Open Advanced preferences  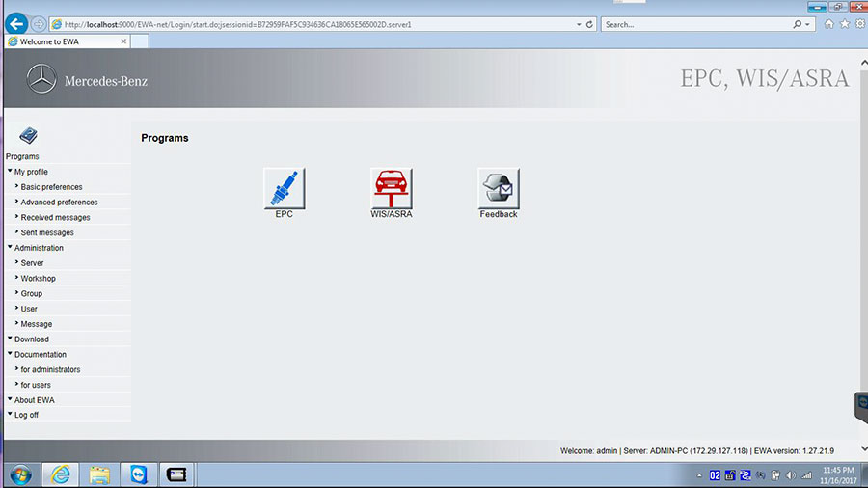(x=59, y=202)
